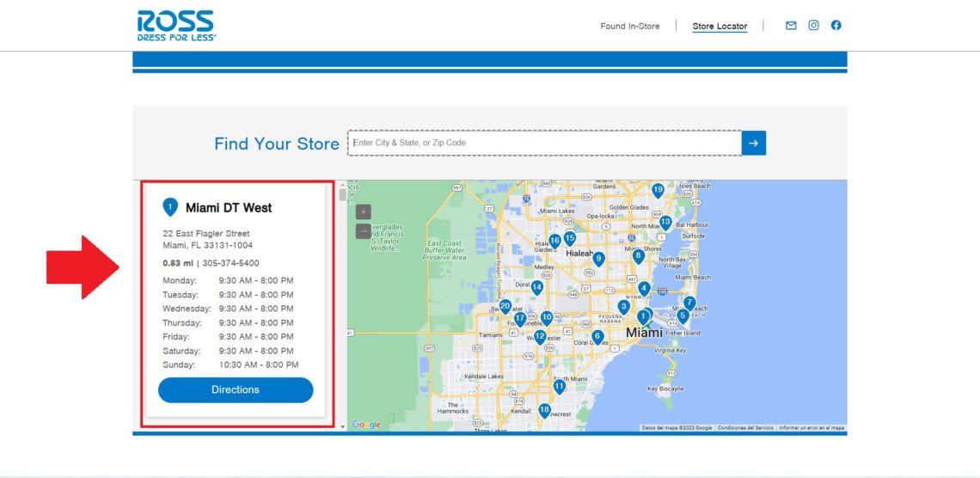Zoom in the map with plus button

point(364,211)
